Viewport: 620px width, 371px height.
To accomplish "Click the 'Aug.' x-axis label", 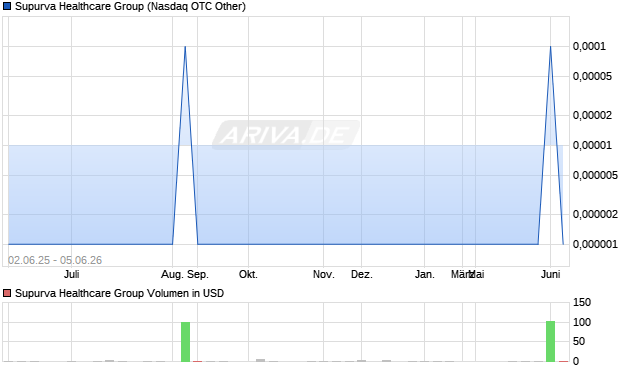I will coord(172,274).
